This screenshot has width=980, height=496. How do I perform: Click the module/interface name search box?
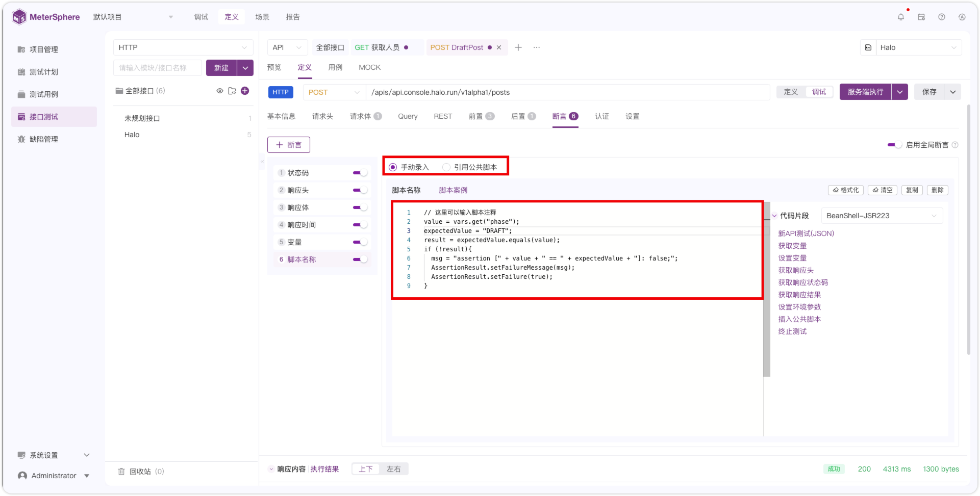click(x=158, y=68)
